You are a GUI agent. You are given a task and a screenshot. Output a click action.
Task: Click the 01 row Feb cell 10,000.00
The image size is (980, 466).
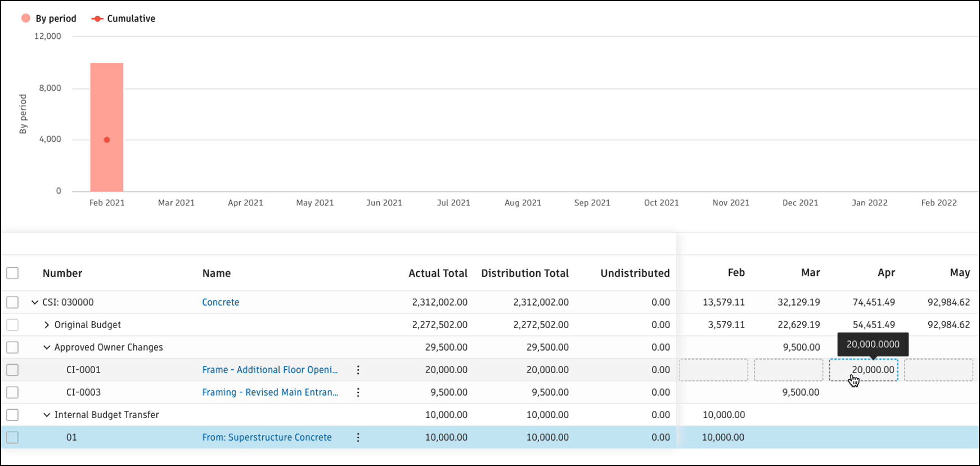tap(723, 437)
